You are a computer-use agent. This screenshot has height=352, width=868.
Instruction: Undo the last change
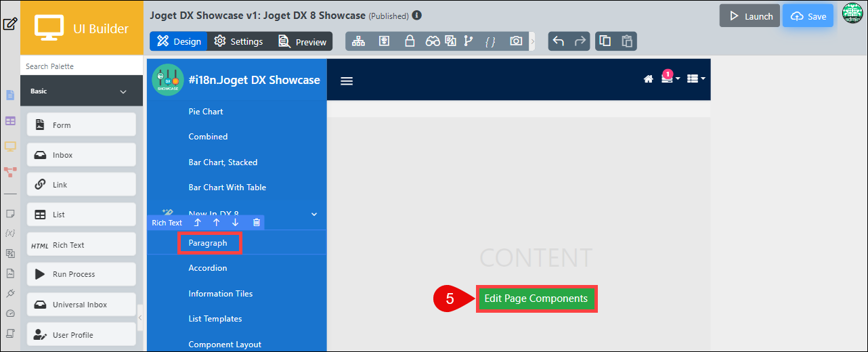[x=559, y=41]
